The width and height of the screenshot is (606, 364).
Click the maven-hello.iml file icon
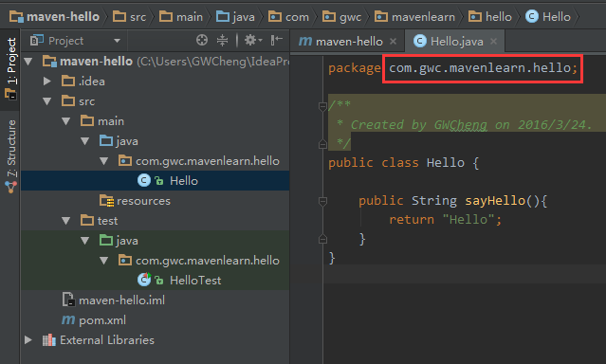coord(68,300)
